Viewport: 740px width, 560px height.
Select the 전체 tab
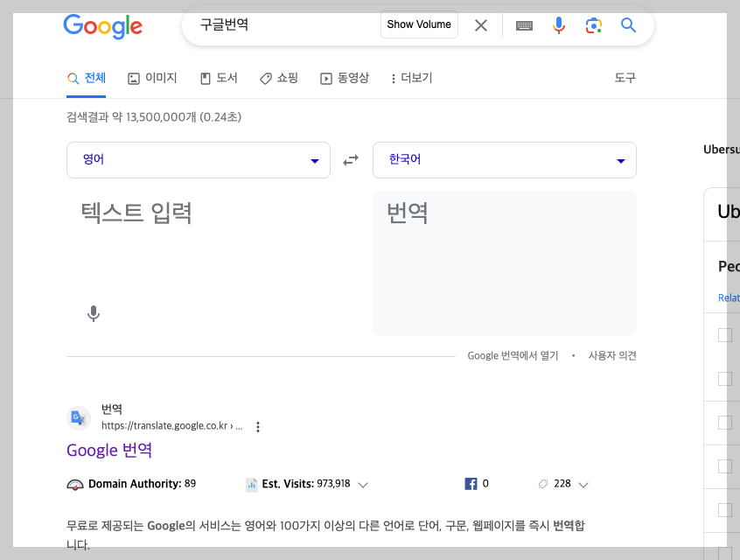pos(87,79)
